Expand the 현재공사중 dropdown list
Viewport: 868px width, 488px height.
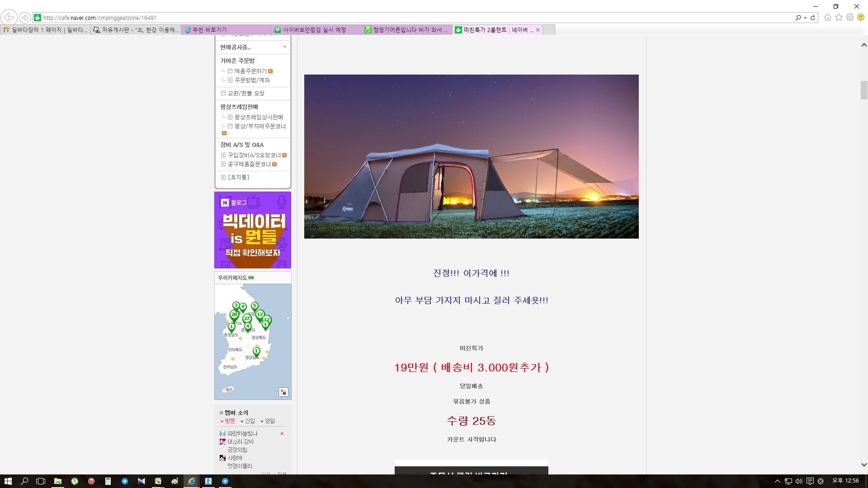(284, 47)
